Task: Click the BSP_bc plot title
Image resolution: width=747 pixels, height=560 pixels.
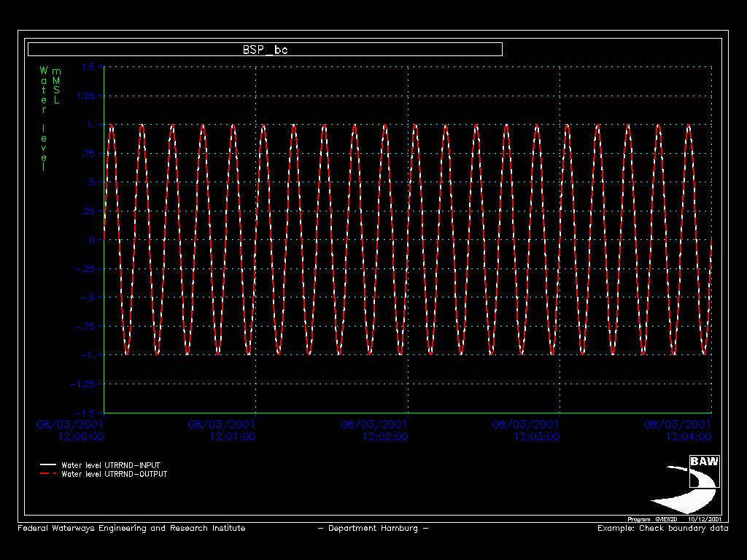Action: click(265, 50)
